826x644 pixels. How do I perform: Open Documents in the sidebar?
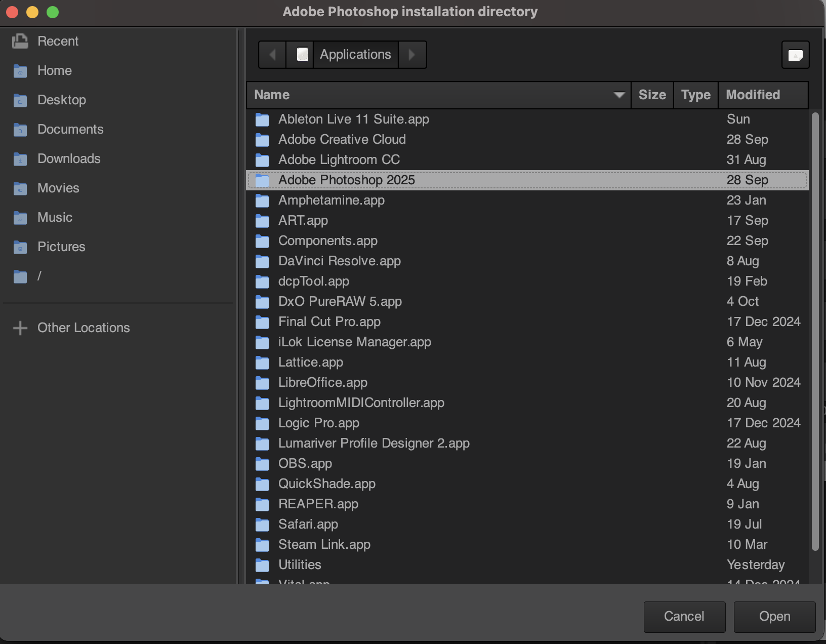pos(70,130)
